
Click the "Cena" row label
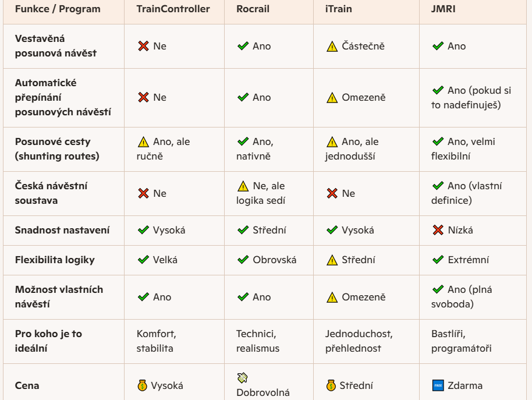[27, 385]
